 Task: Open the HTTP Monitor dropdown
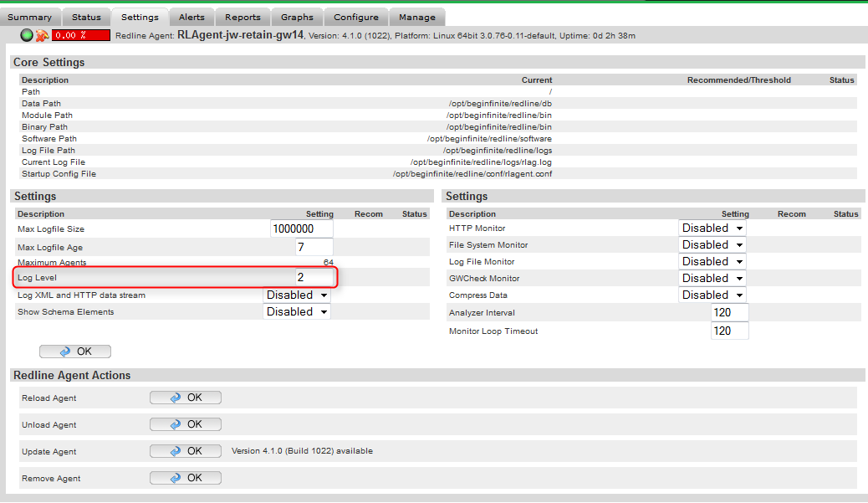pyautogui.click(x=712, y=228)
